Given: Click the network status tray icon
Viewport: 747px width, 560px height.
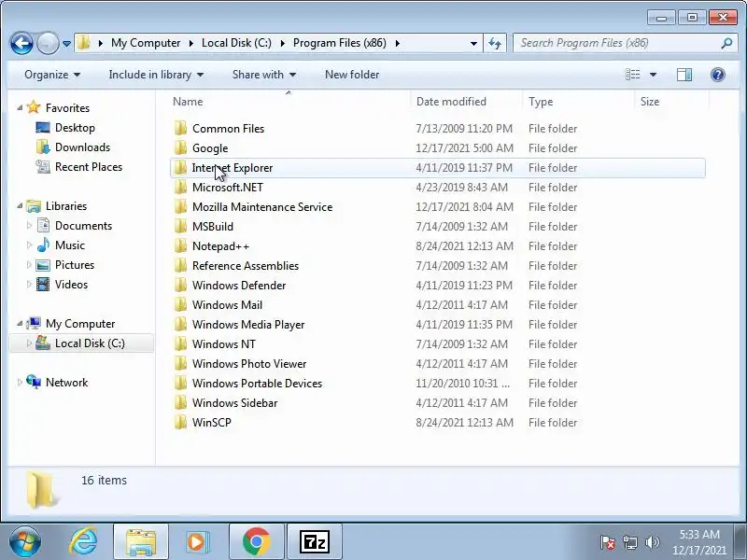Looking at the screenshot, I should tap(629, 542).
